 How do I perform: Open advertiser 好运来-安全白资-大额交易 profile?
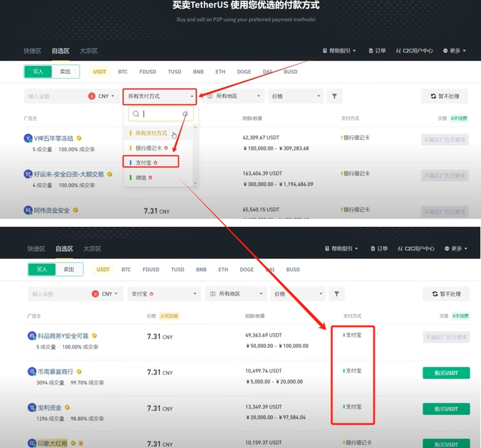tap(69, 174)
